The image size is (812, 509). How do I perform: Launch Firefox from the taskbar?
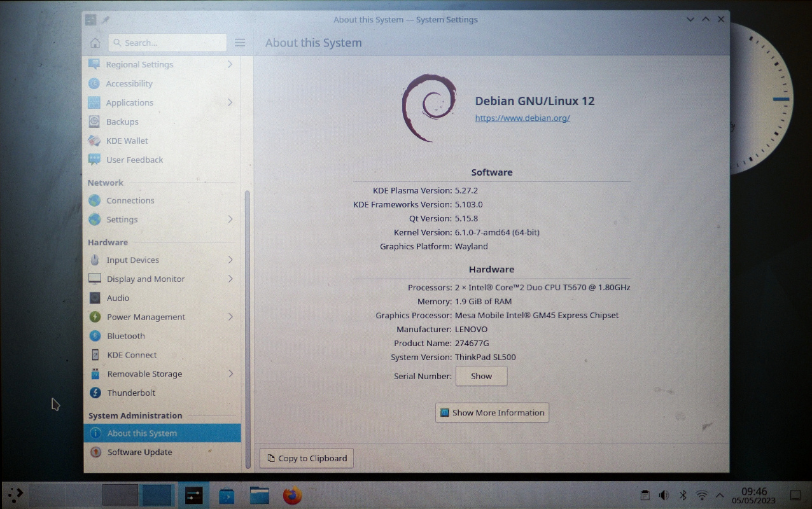point(292,495)
